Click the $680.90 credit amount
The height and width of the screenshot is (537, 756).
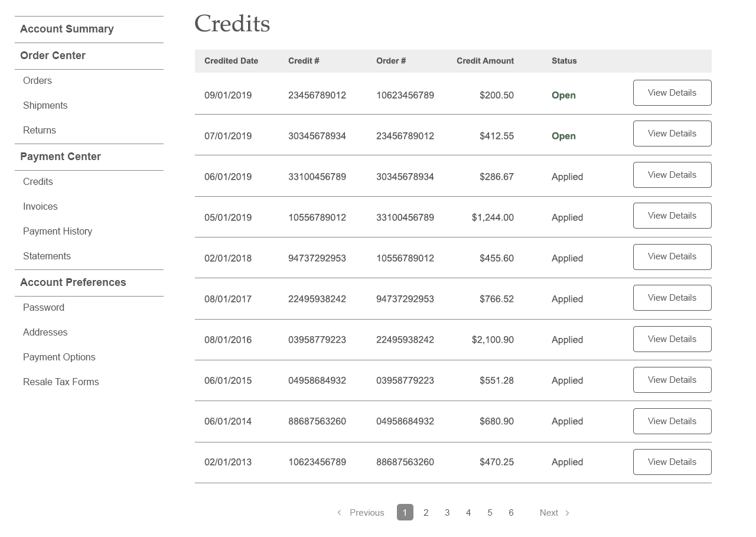(497, 421)
